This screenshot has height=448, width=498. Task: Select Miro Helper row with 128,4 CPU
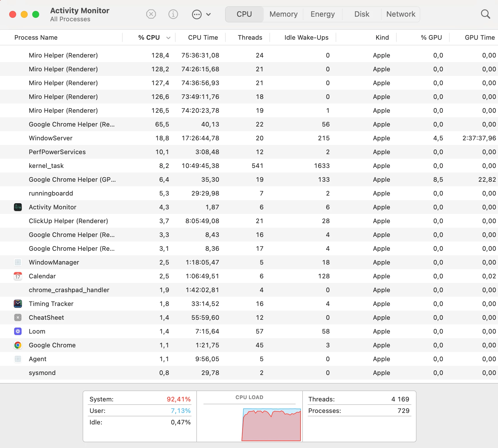pyautogui.click(x=249, y=55)
